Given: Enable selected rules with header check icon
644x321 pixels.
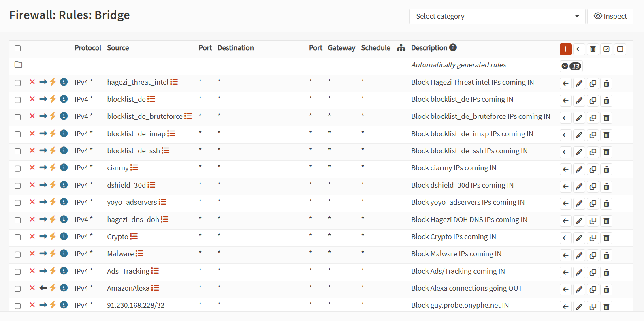Looking at the screenshot, I should [x=606, y=49].
